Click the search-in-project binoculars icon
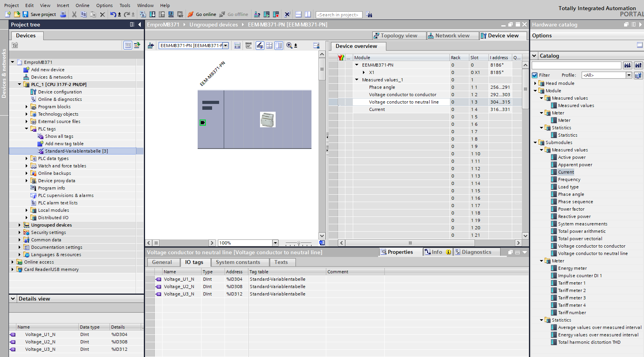 point(369,15)
